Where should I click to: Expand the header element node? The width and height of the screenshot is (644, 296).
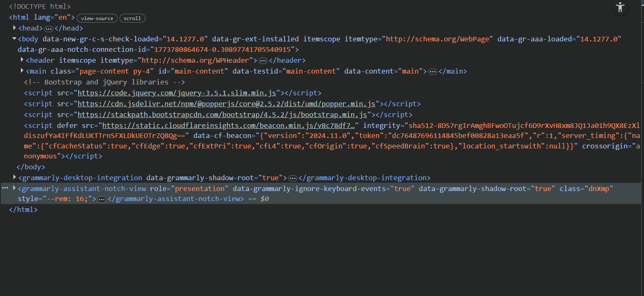(22, 60)
